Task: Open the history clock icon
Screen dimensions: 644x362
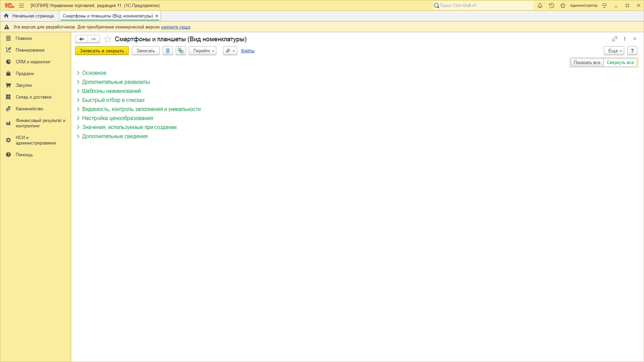Action: tap(551, 5)
